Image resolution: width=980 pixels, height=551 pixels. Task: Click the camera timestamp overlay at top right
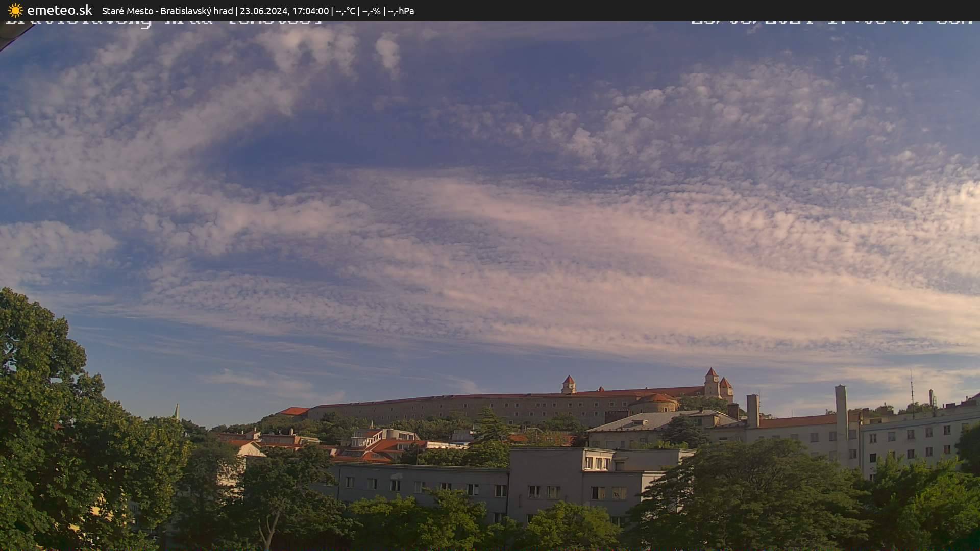pos(831,23)
